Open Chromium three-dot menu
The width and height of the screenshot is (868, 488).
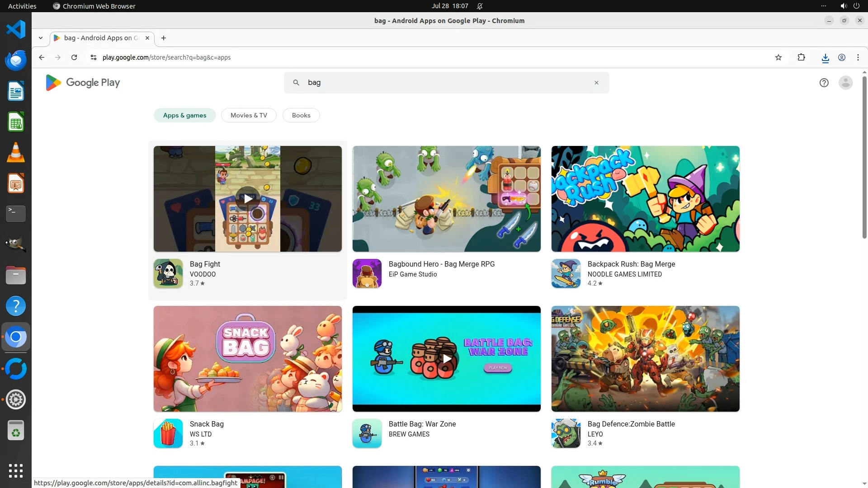coord(858,57)
